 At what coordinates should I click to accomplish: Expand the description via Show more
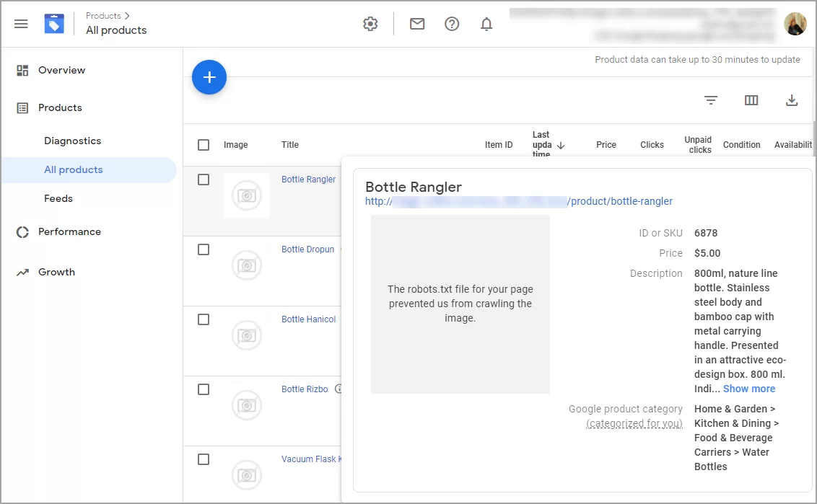click(x=749, y=389)
